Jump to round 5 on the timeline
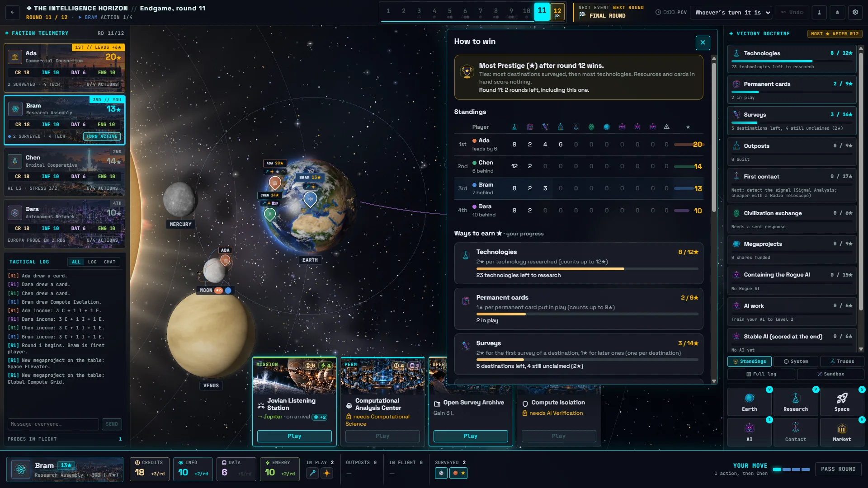868x488 pixels. 450,12
